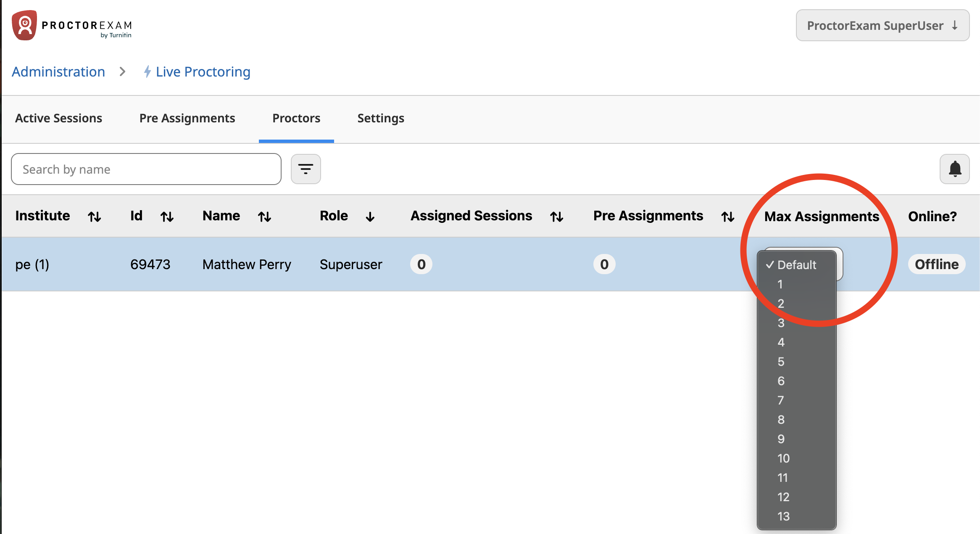Viewport: 980px width, 534px height.
Task: Go to Administration breadcrumb link
Action: 58,71
